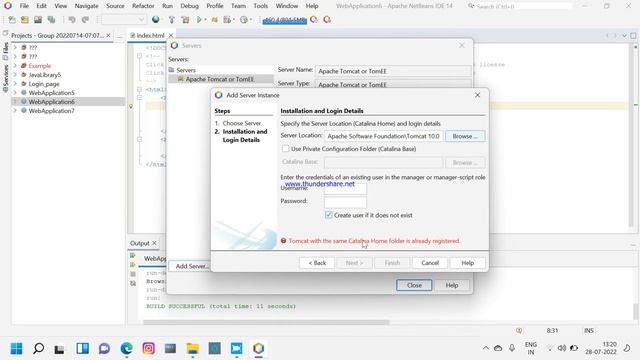Open Instagram from taskbar
Viewport: 640px width, 360px height.
click(x=149, y=348)
